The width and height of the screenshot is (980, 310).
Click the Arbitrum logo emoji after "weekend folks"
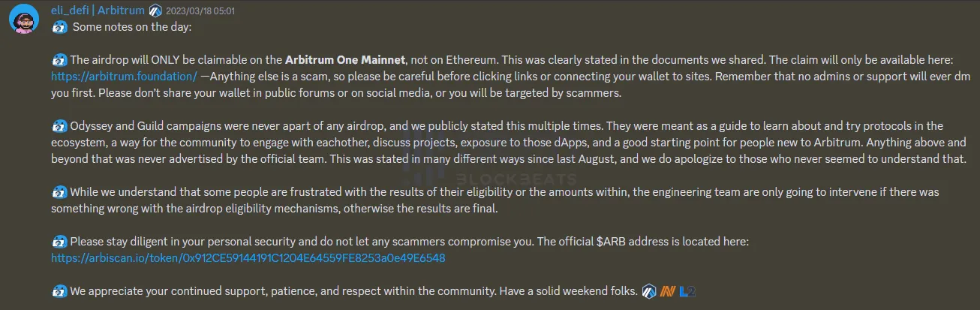[x=650, y=290]
